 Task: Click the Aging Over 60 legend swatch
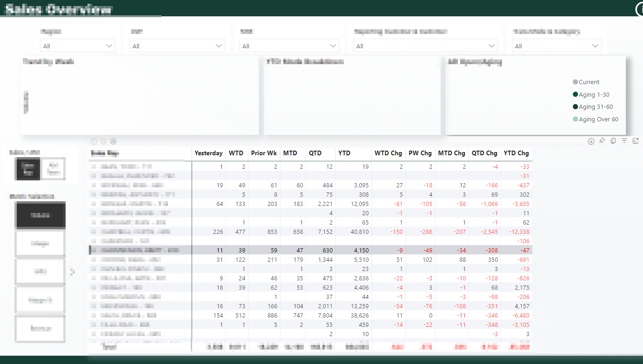(576, 119)
